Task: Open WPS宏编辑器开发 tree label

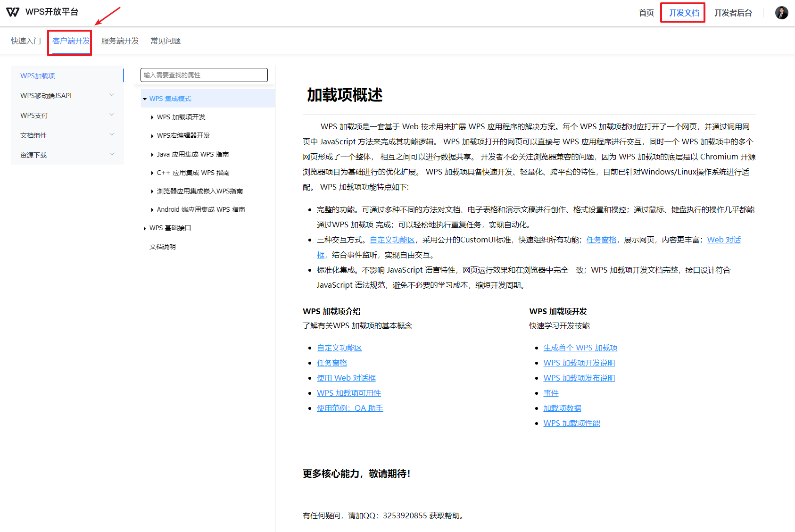Action: 183,135
